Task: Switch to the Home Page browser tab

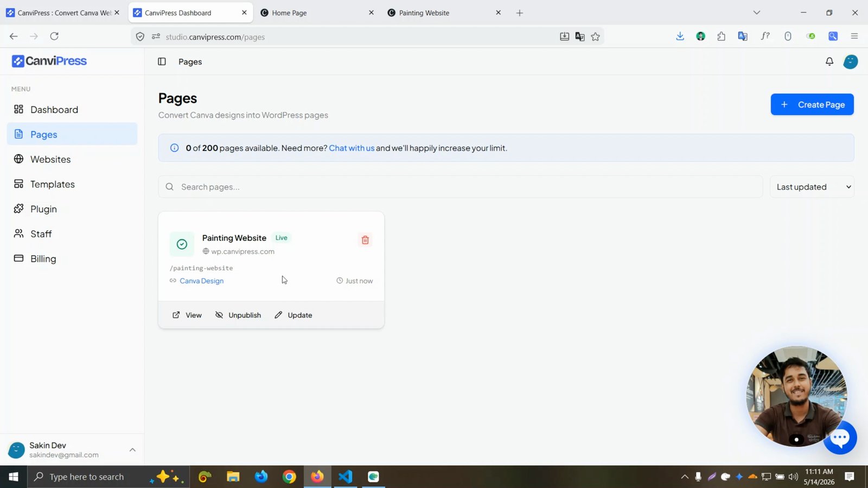Action: [317, 12]
